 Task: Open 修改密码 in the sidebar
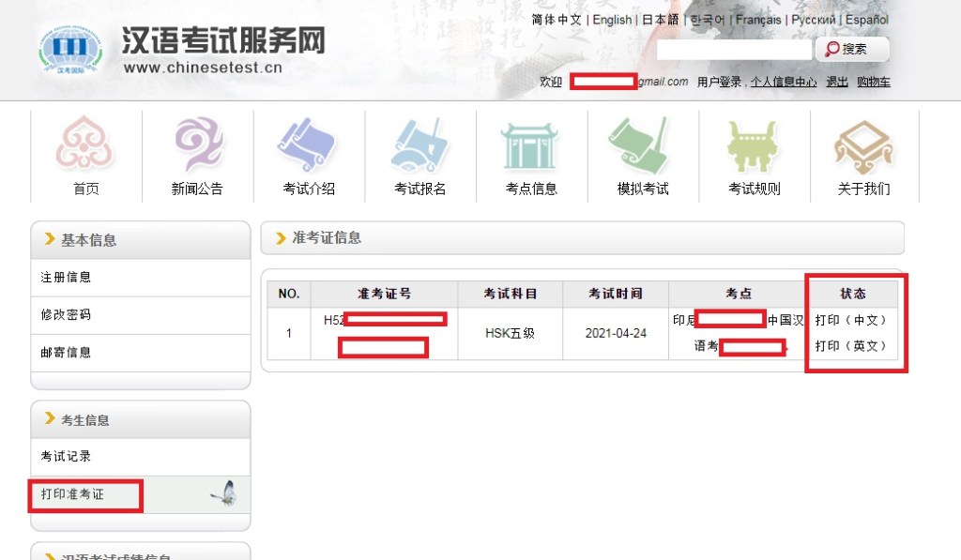point(66,315)
